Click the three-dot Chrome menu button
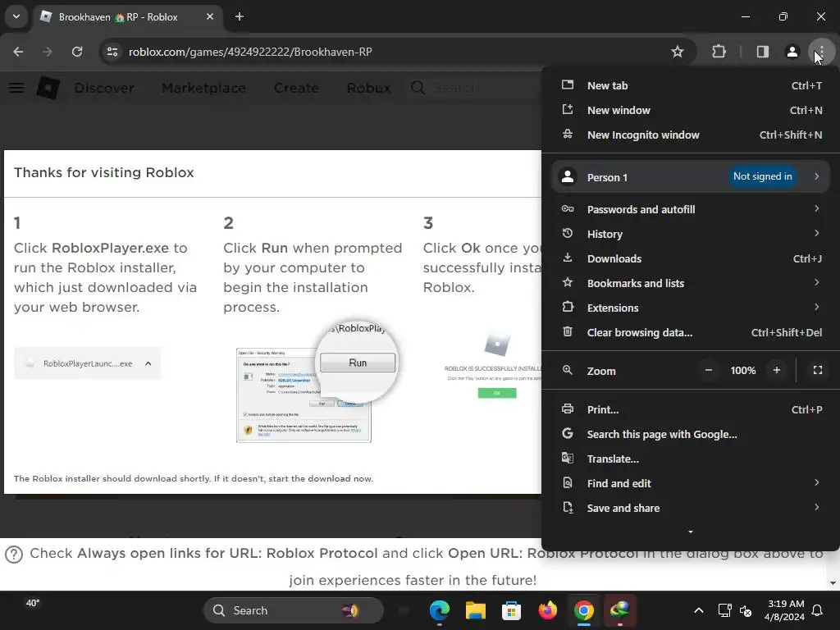The height and width of the screenshot is (630, 840). [x=821, y=52]
